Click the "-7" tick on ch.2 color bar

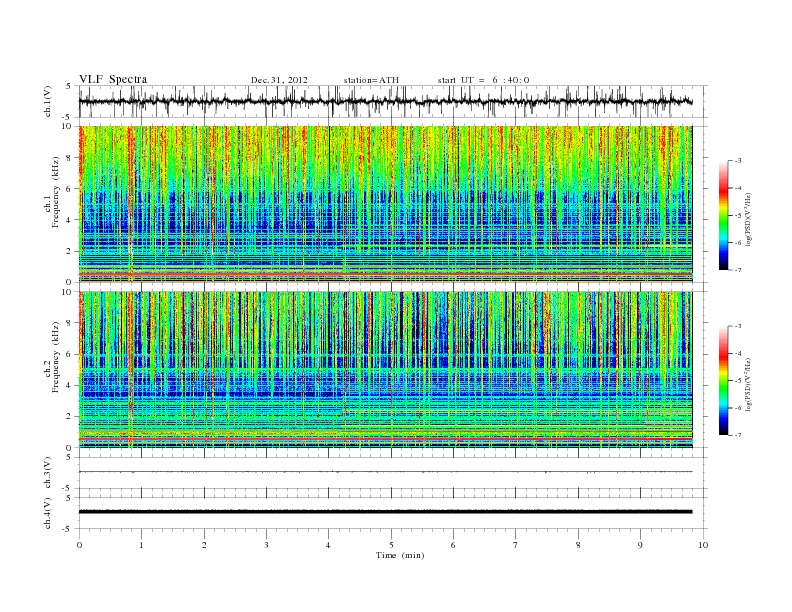point(736,435)
